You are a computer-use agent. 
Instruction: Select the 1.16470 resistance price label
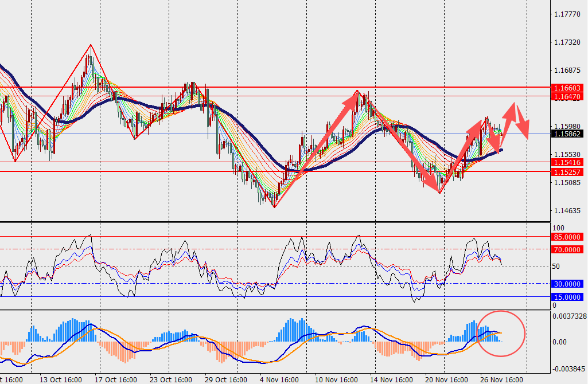click(x=567, y=97)
